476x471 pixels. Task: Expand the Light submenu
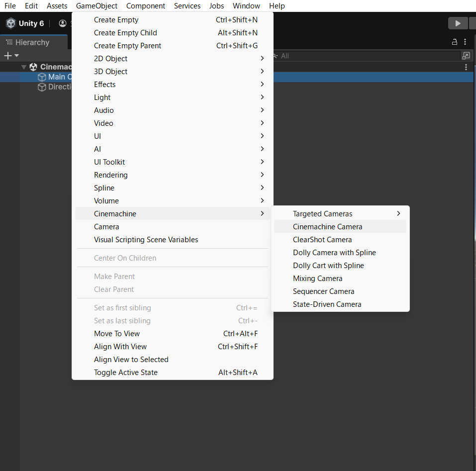coord(173,97)
